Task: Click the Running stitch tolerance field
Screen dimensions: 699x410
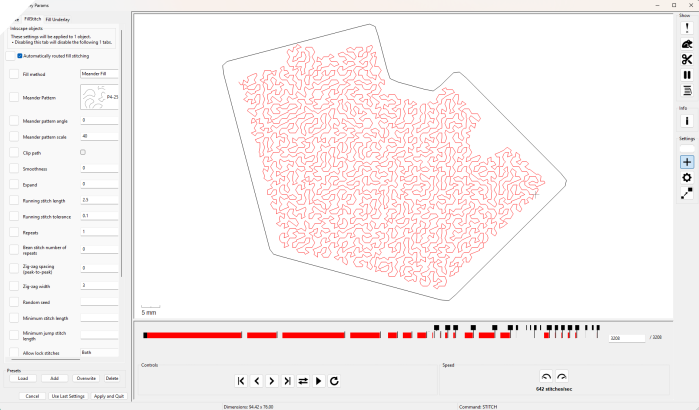Action: pyautogui.click(x=99, y=216)
